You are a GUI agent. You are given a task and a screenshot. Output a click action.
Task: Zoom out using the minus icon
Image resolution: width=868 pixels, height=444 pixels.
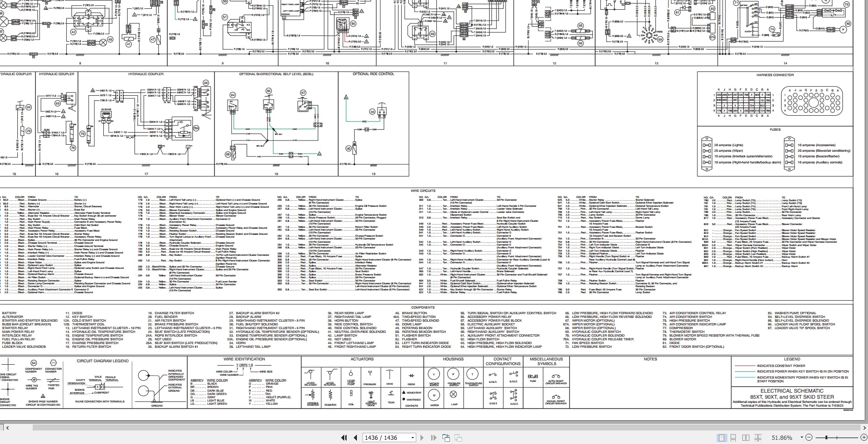click(x=809, y=438)
